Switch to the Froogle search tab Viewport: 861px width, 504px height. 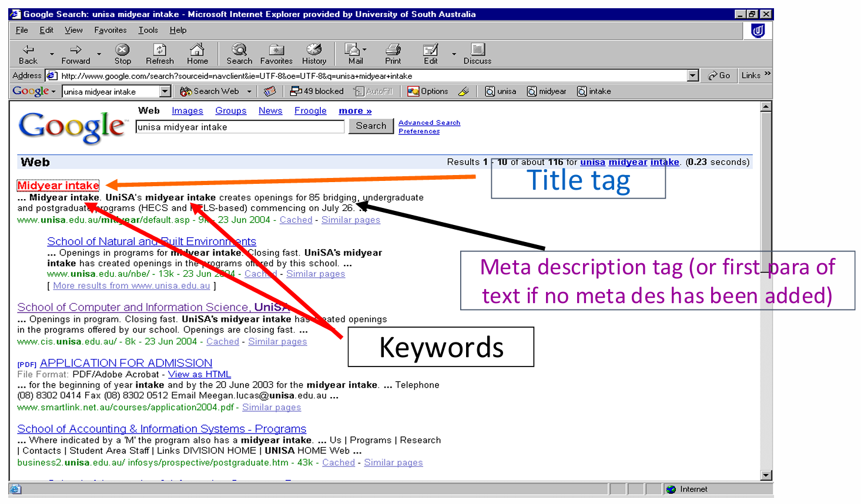[x=310, y=110]
